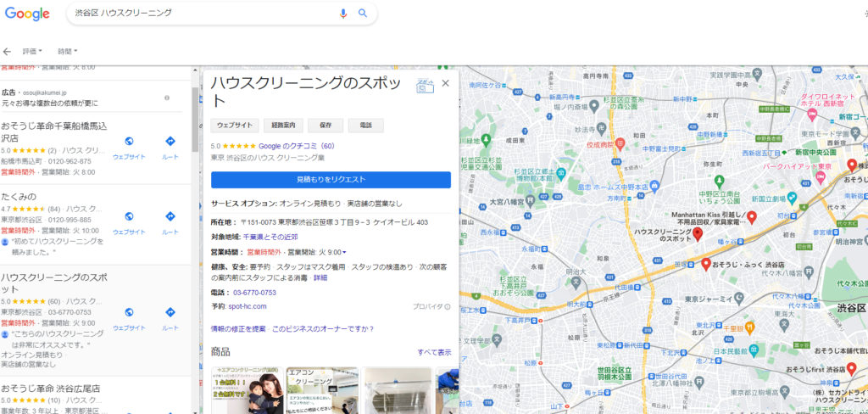868x414 pixels.
Task: Click the ダイワロイネットホテル 西新宿 marker
Action: pyautogui.click(x=812, y=115)
